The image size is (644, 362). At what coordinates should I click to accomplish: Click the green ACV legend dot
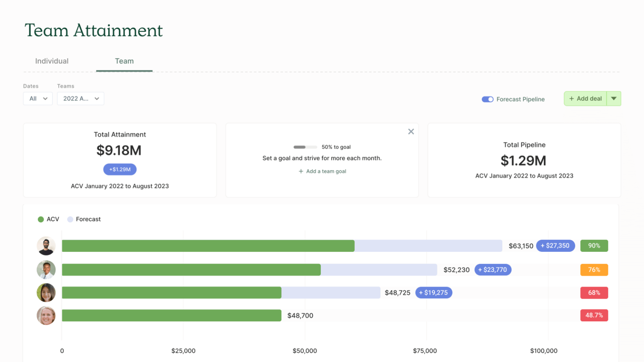[41, 219]
